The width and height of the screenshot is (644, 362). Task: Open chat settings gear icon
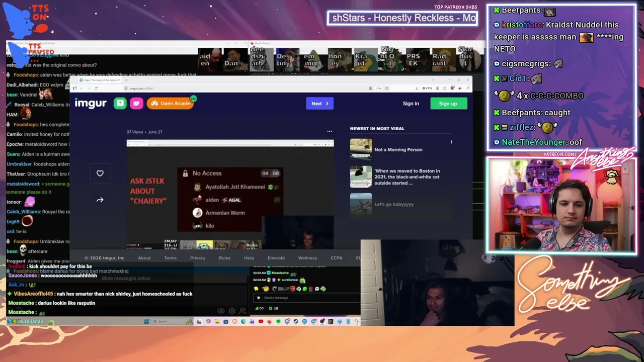click(x=232, y=311)
